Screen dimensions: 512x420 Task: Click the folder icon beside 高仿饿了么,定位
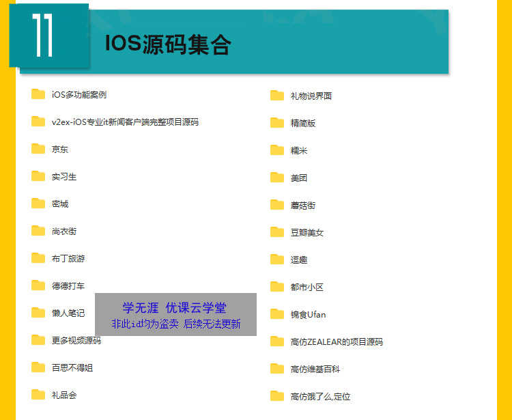point(277,396)
